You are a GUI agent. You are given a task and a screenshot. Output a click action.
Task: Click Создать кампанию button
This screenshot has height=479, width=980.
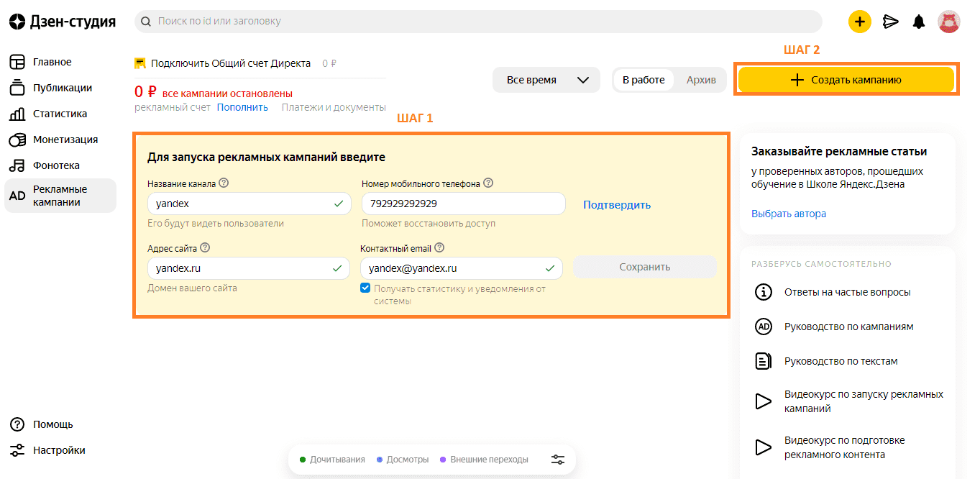point(846,80)
